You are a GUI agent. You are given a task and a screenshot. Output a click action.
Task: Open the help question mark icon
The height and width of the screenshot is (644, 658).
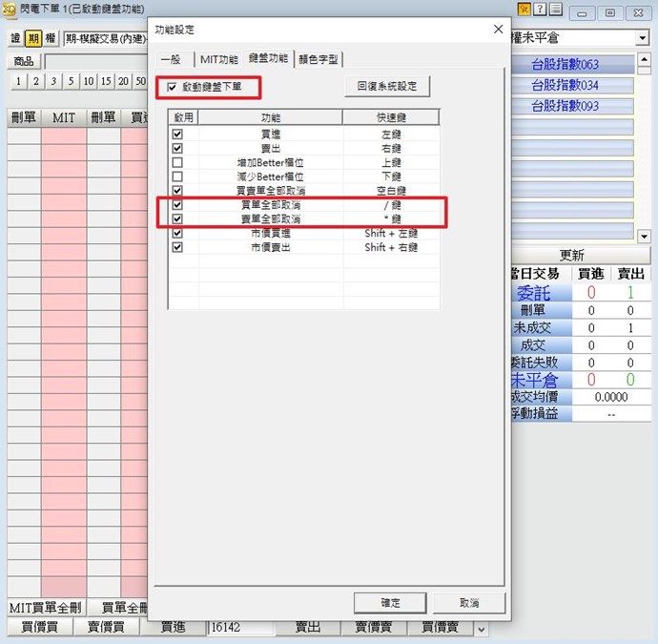(540, 10)
